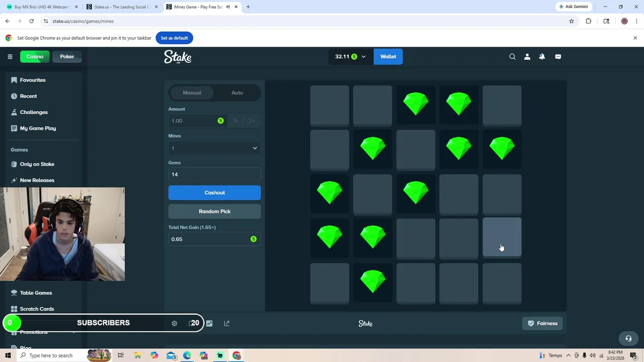Open Favourites in sidebar

[x=33, y=80]
